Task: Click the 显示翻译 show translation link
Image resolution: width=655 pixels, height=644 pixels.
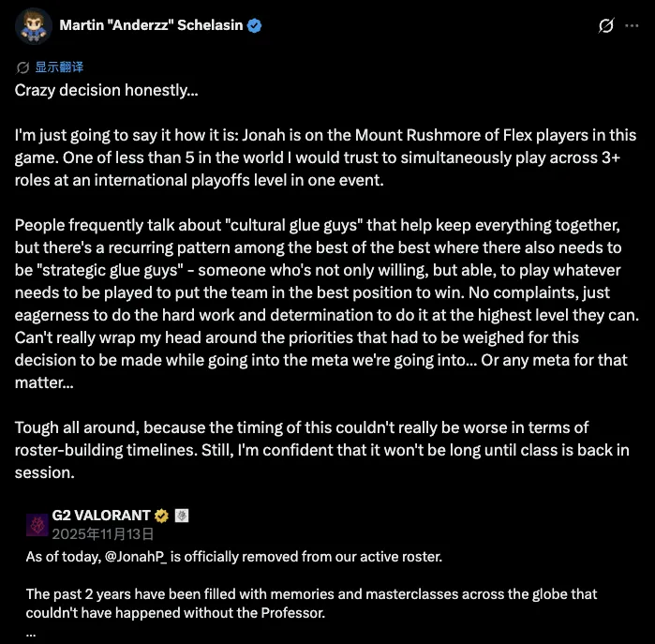Action: (59, 67)
